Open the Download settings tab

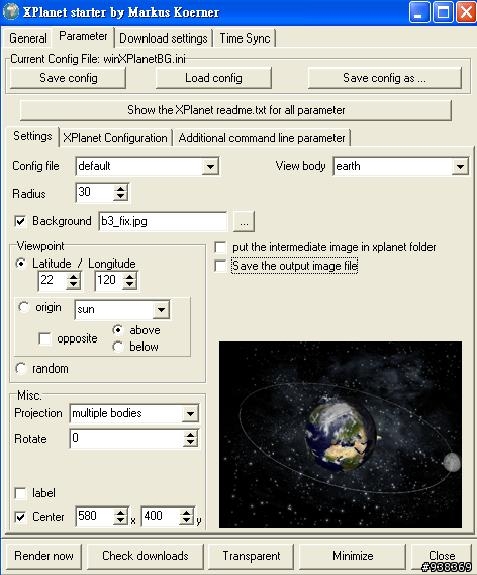point(163,38)
